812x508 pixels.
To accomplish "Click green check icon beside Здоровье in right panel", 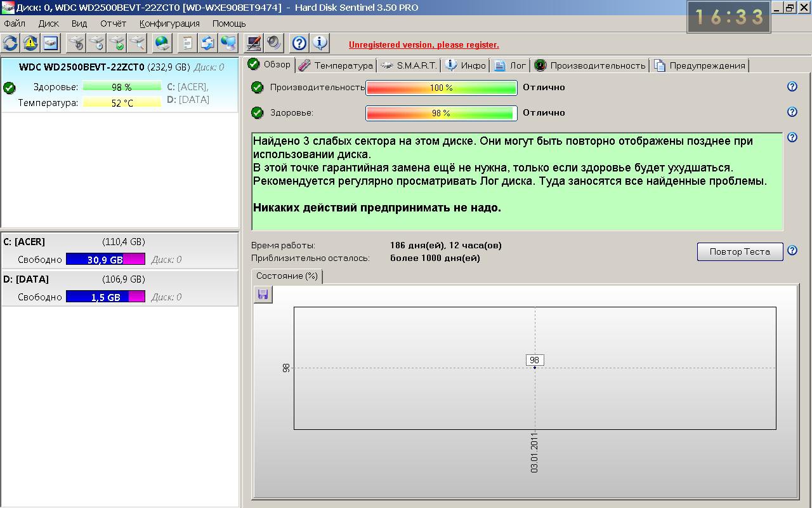I will tap(257, 112).
